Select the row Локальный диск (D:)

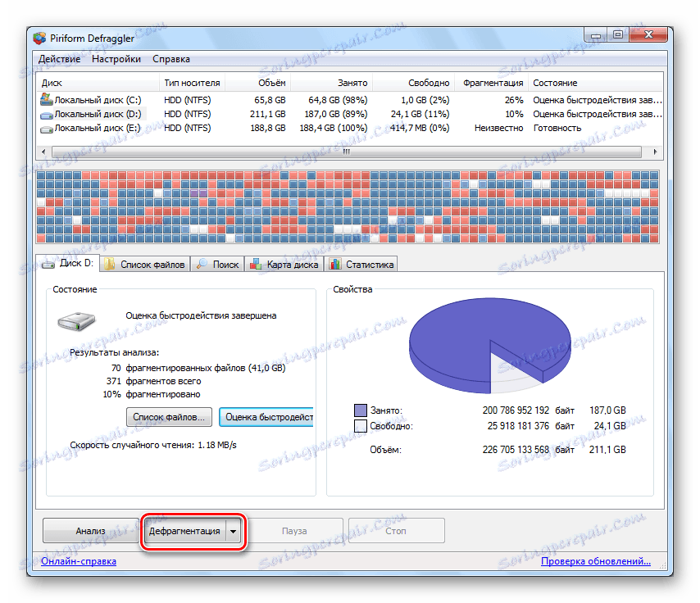click(x=349, y=114)
